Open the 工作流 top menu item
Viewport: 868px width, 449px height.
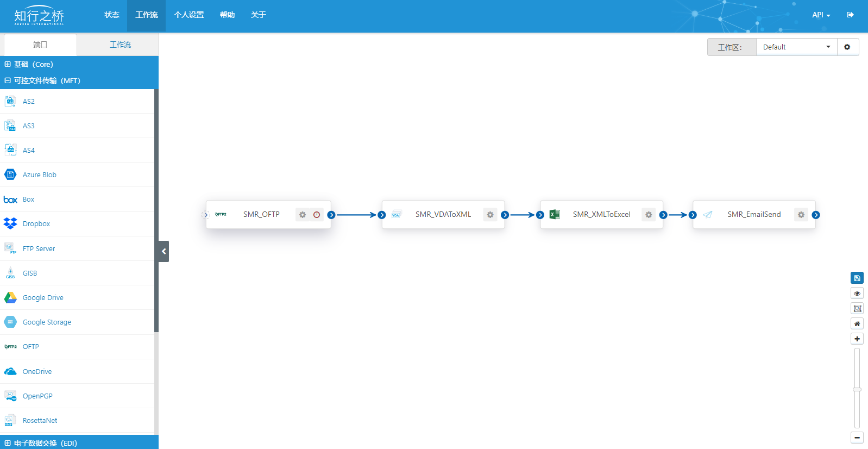[x=147, y=15]
